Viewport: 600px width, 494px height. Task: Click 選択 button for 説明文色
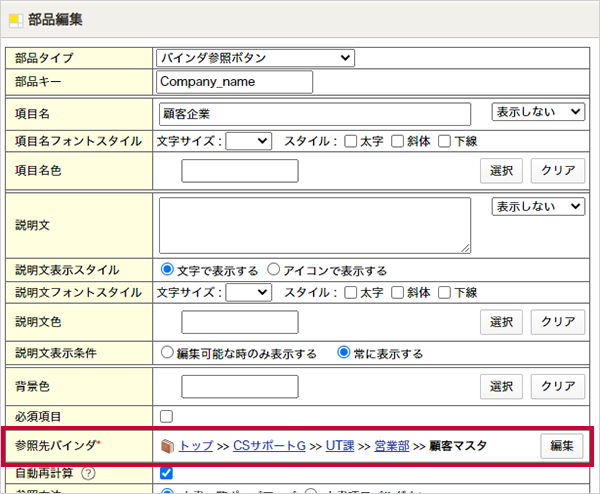tap(501, 322)
